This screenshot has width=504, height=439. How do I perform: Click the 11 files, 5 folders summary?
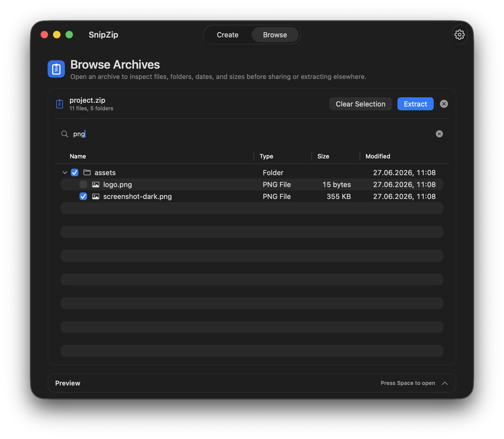click(x=91, y=108)
